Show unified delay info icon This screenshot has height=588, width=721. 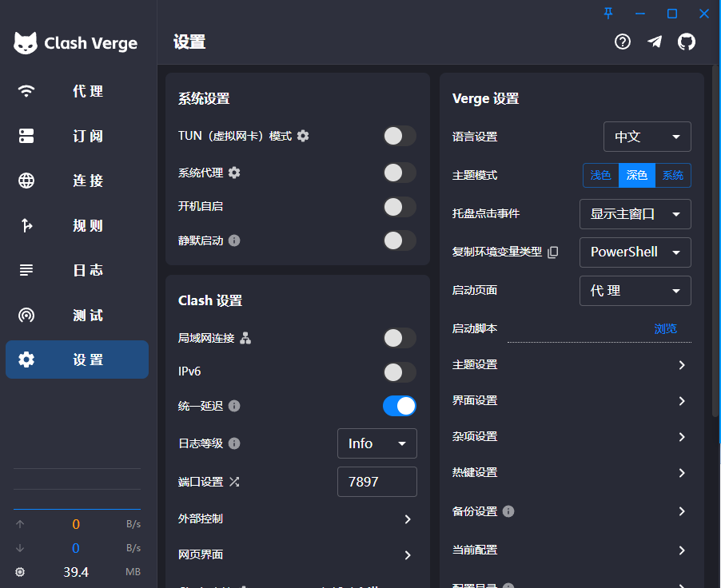point(234,406)
